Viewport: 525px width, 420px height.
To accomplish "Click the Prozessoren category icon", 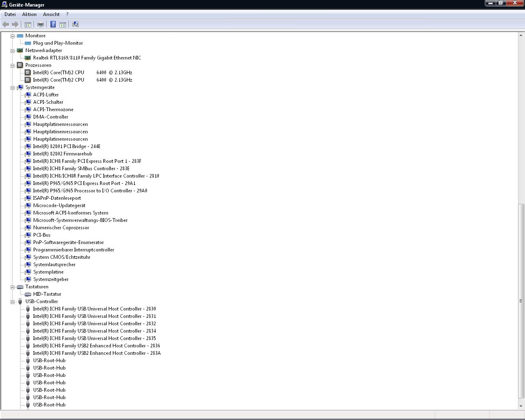I will [20, 65].
